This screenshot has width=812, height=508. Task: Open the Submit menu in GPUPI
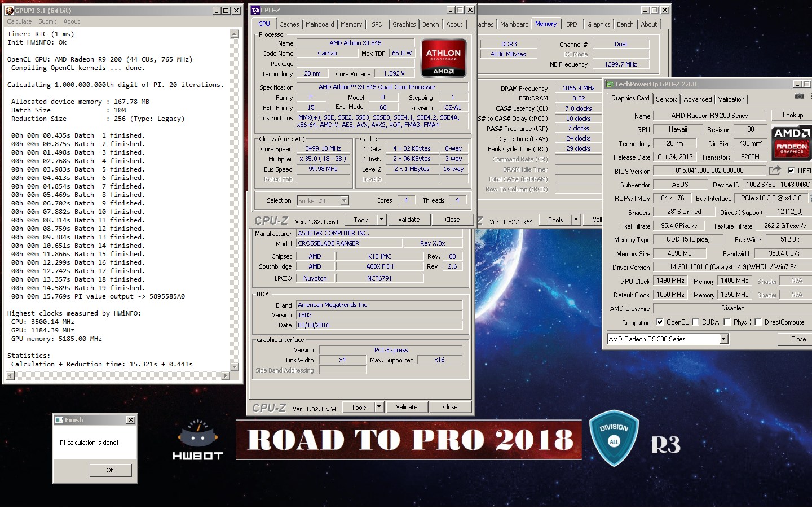(x=47, y=21)
